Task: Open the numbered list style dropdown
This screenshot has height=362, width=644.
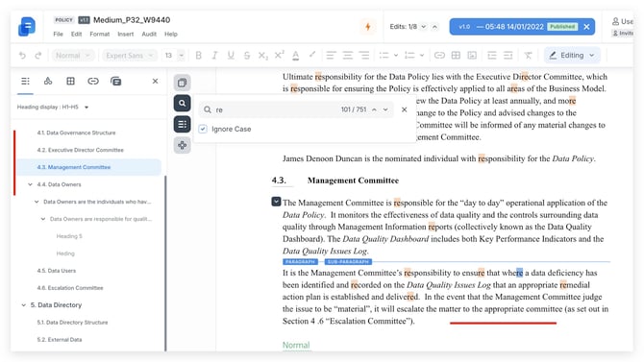Action: point(422,56)
